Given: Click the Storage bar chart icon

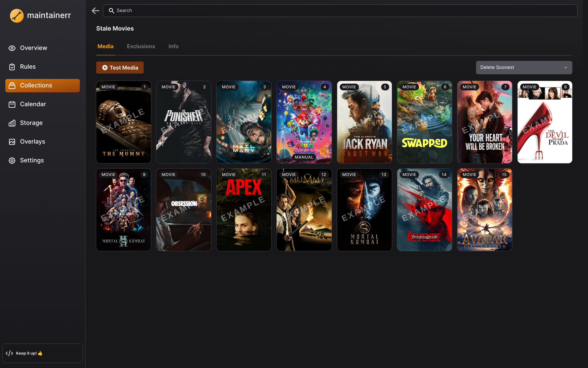Looking at the screenshot, I should (x=12, y=123).
